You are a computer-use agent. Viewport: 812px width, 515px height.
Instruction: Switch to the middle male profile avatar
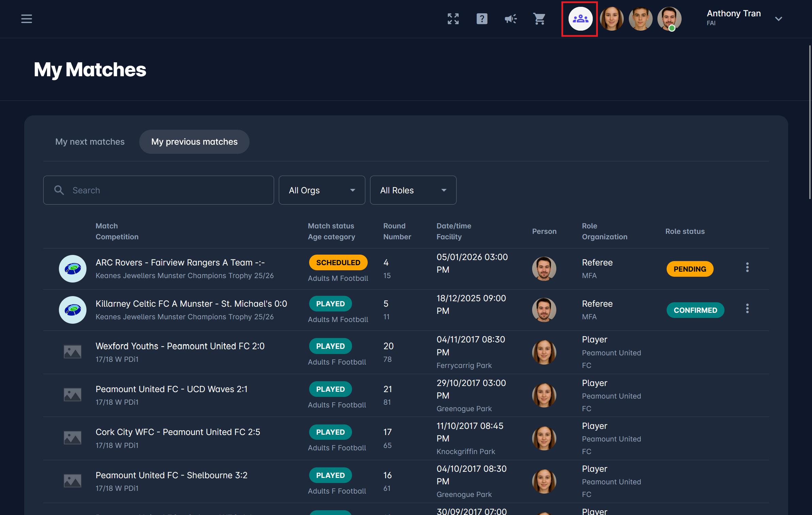click(640, 19)
